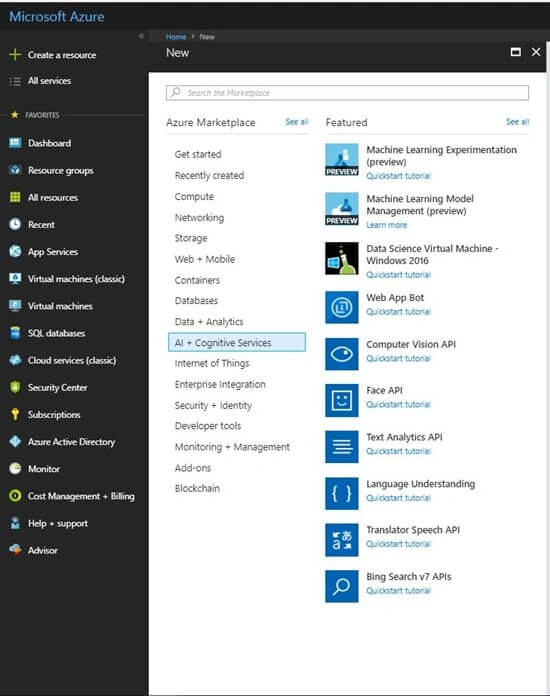Click the Azure Active Directory sidebar icon
This screenshot has width=550, height=696.
(15, 442)
